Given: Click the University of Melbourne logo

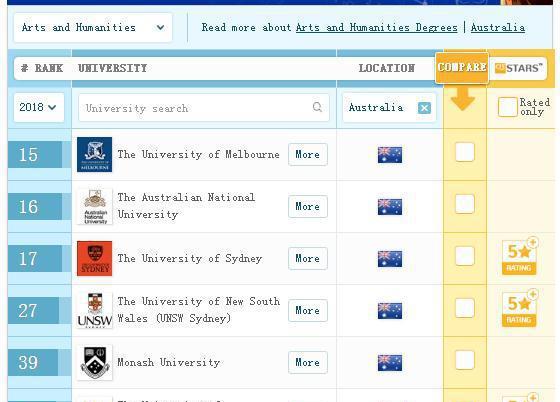Looking at the screenshot, I should pos(95,155).
